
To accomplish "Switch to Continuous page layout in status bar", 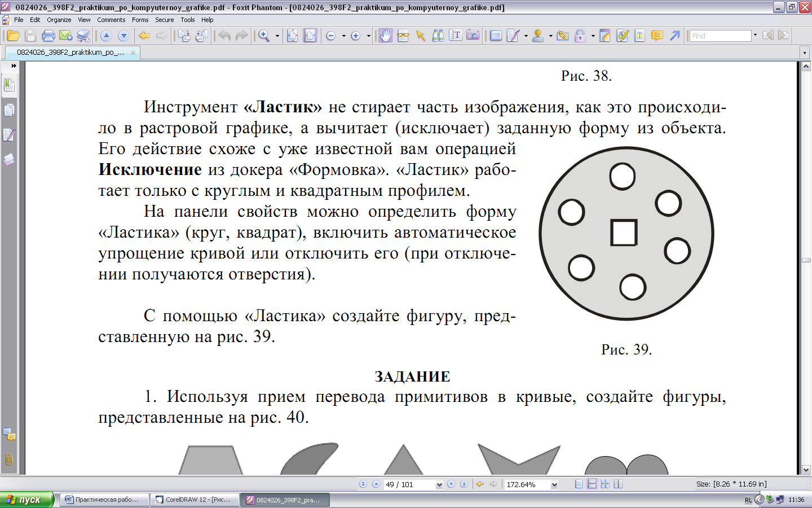I will tap(592, 484).
